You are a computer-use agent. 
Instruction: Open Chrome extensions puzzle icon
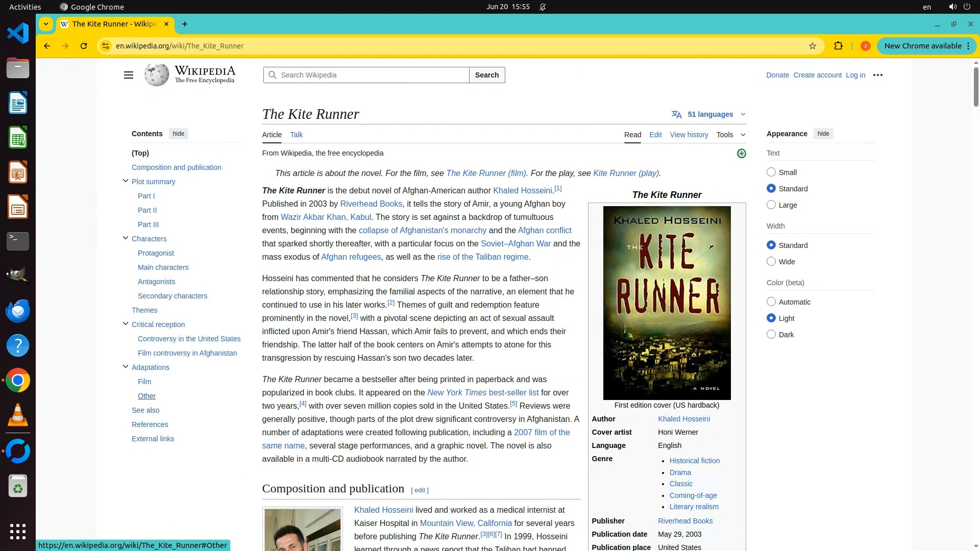pos(838,46)
